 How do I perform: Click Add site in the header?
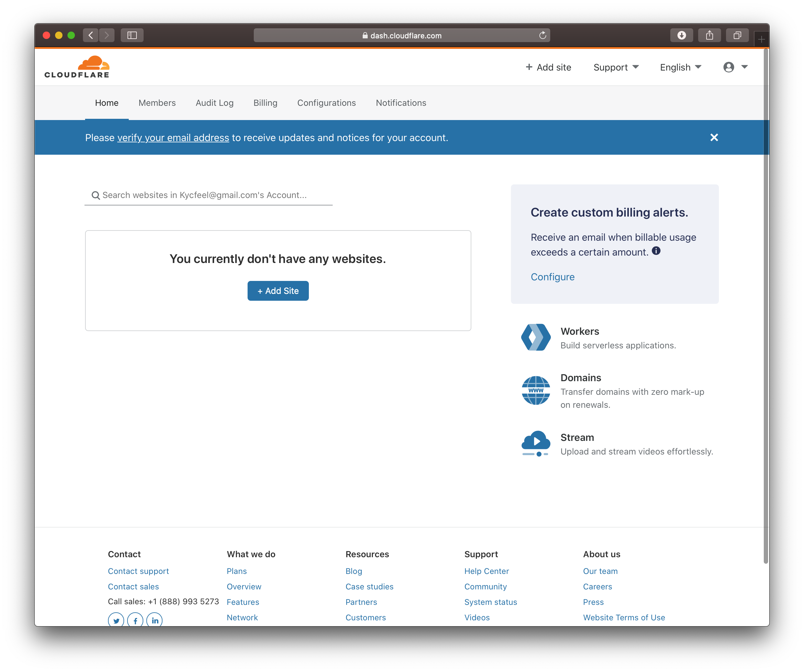(x=548, y=67)
